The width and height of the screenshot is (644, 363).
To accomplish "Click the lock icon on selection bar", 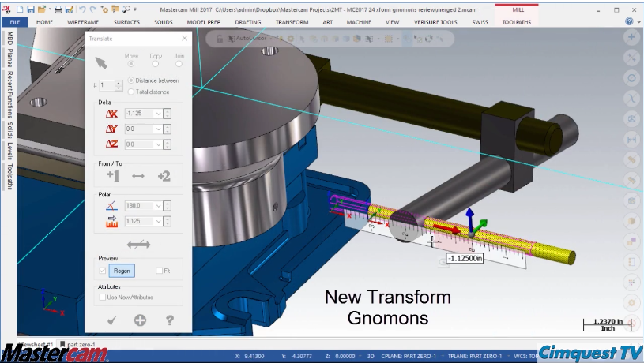I will (220, 39).
